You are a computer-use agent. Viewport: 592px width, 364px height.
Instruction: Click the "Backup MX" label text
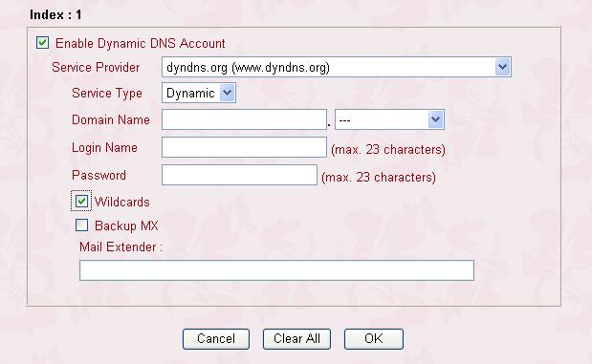pos(126,225)
